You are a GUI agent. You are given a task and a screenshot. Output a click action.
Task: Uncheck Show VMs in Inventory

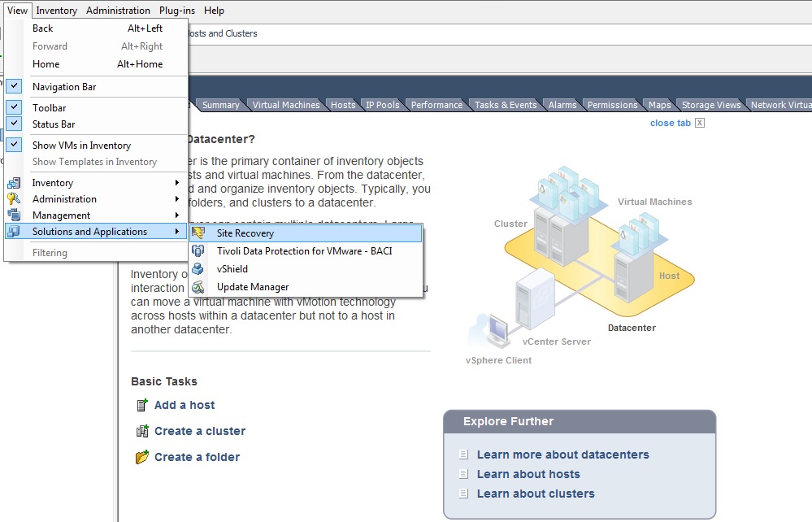click(14, 145)
